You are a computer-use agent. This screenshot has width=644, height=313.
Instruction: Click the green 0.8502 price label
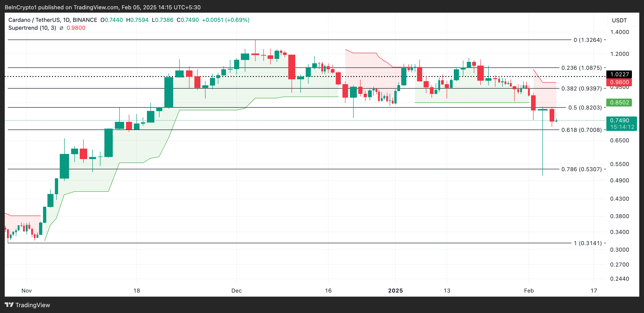(619, 103)
